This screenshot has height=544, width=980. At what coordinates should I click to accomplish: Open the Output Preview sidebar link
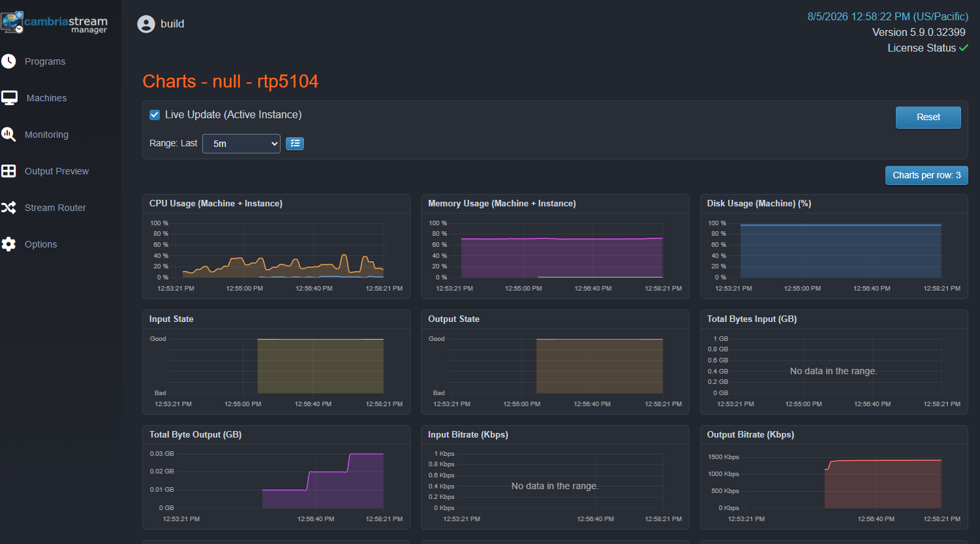point(57,171)
